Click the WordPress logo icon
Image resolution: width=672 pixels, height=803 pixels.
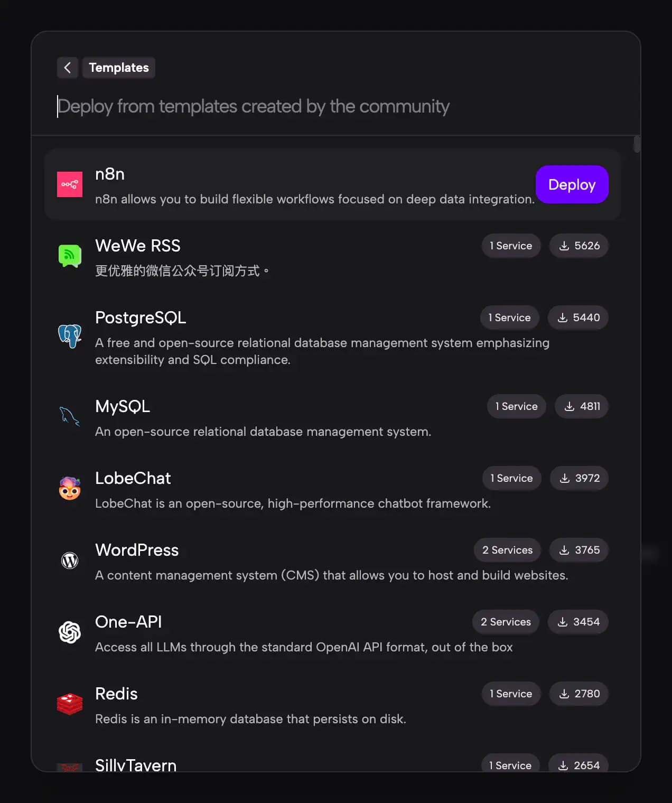70,560
